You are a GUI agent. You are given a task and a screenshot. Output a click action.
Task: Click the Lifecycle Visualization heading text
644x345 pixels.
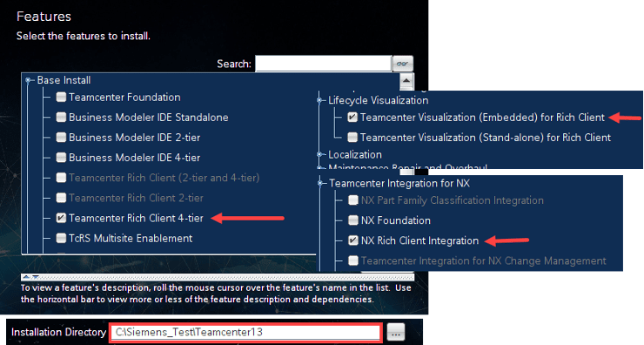tap(379, 100)
